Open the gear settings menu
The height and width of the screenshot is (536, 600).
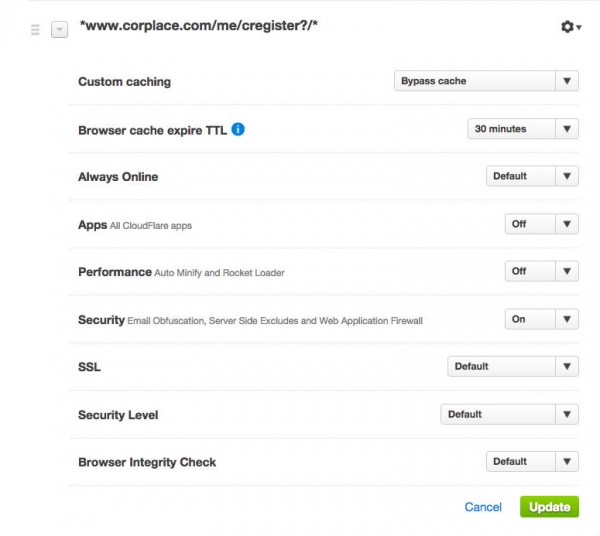coord(571,27)
